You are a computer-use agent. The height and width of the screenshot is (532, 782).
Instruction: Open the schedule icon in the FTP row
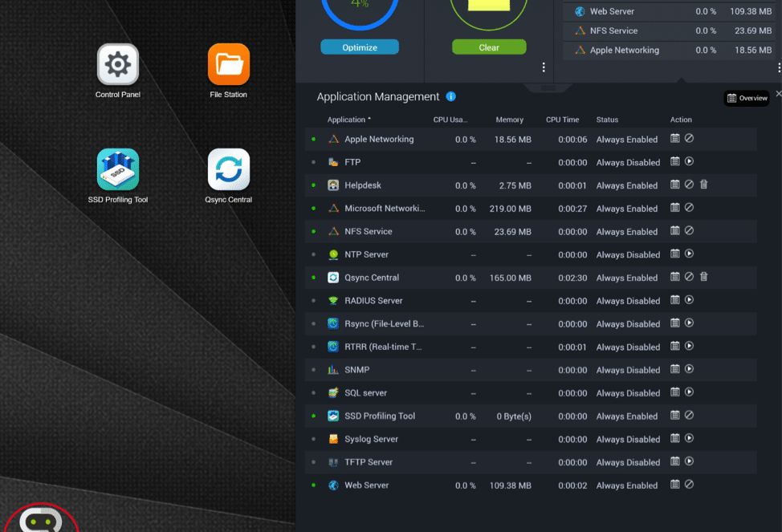click(674, 161)
